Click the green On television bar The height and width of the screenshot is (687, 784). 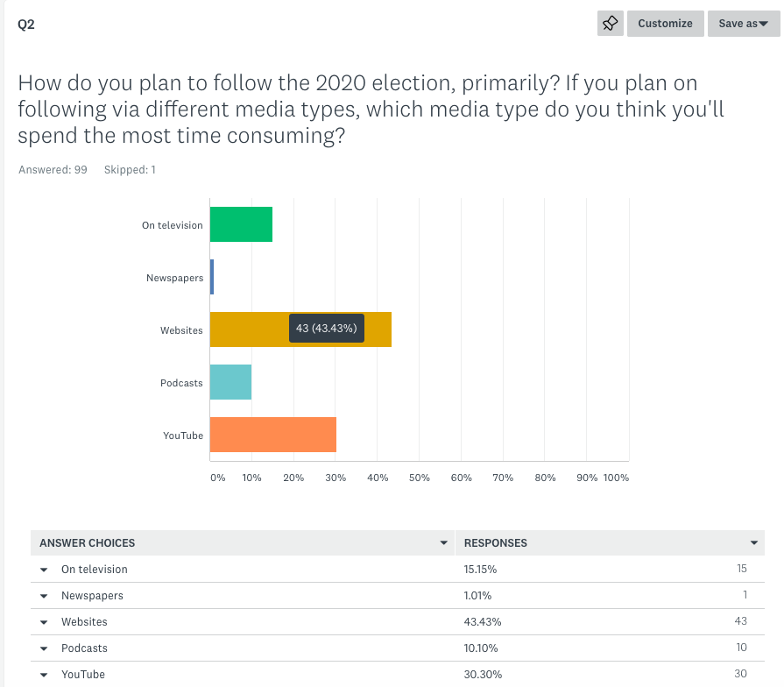point(241,224)
